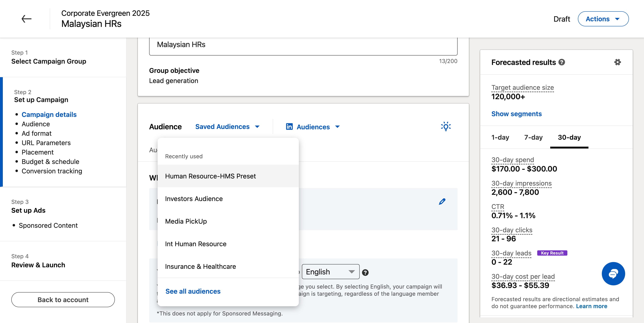Click the LinkedIn logo next to Audiences

coord(289,127)
